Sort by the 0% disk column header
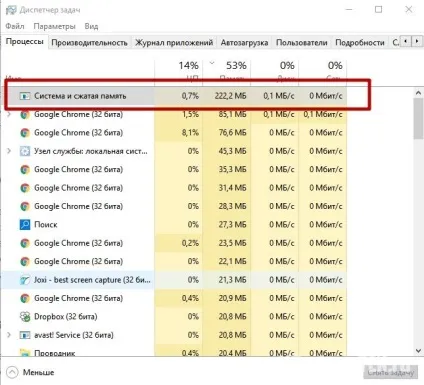 click(x=274, y=71)
